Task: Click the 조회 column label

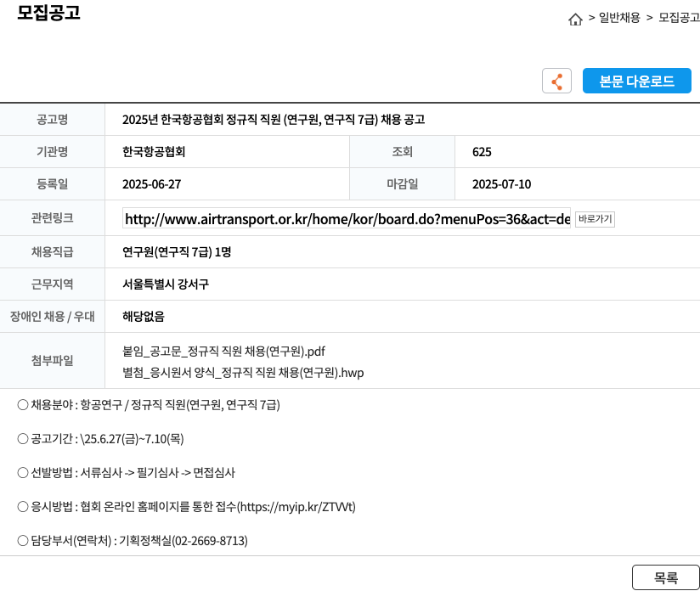Action: click(x=402, y=152)
